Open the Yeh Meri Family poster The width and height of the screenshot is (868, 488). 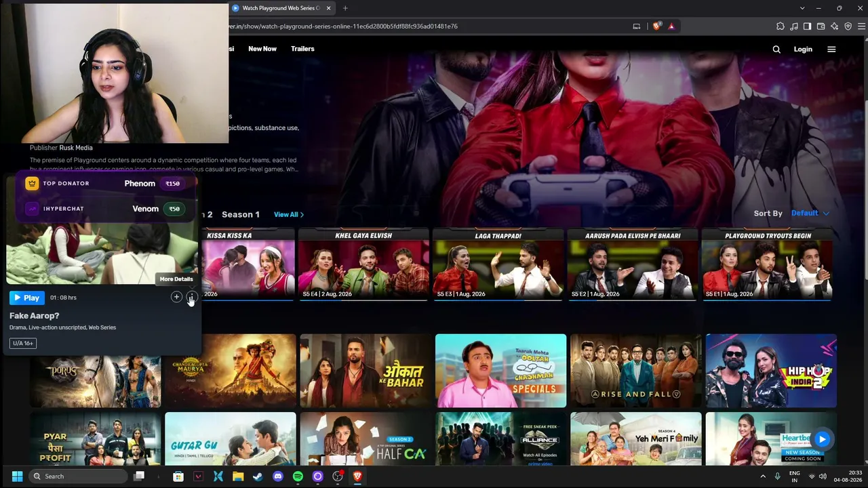coord(636,439)
